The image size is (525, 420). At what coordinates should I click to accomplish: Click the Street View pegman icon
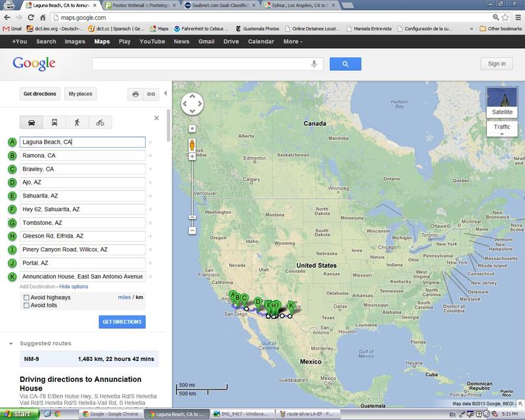tap(192, 145)
